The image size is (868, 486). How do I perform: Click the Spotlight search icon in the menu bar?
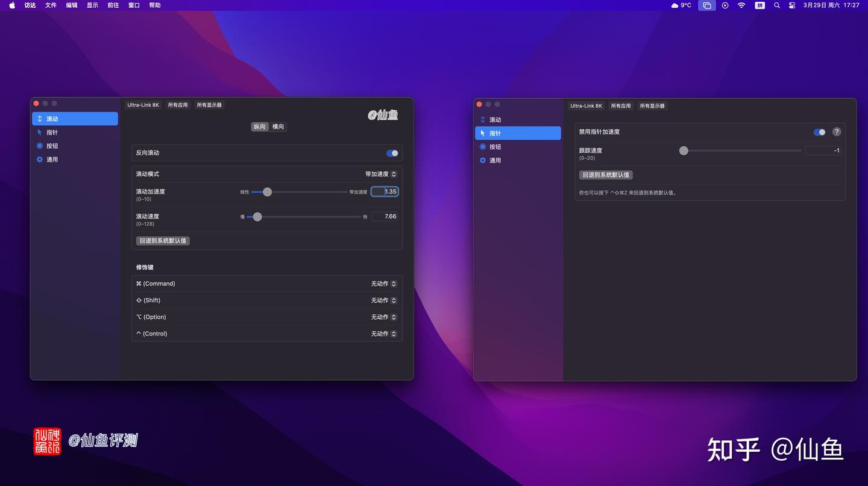click(x=776, y=5)
